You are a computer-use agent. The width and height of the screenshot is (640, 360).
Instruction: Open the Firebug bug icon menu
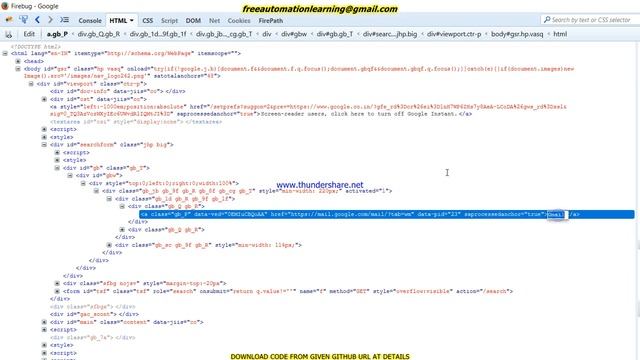click(9, 20)
